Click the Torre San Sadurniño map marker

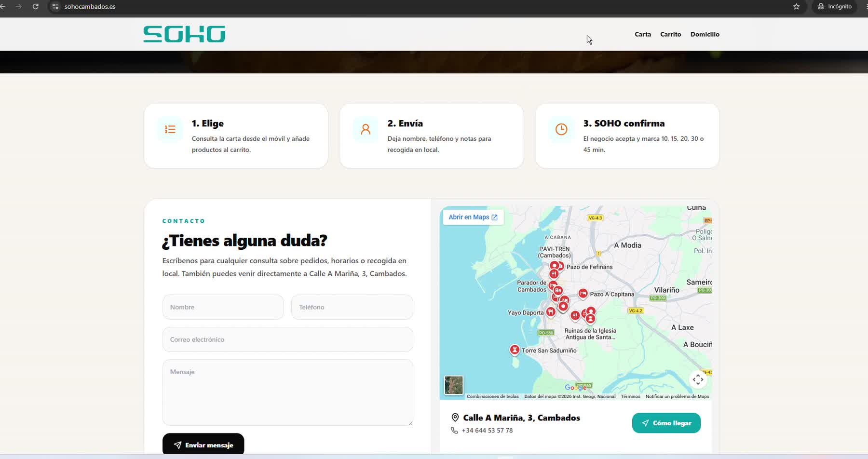pos(515,350)
